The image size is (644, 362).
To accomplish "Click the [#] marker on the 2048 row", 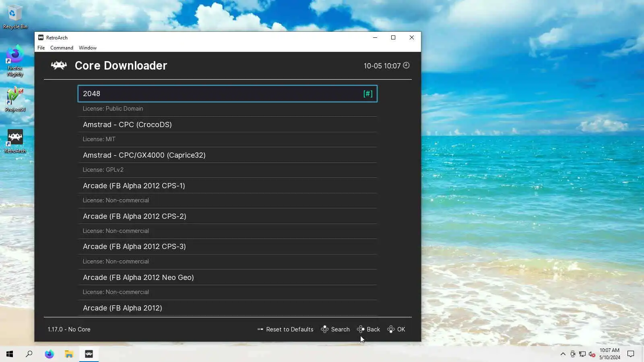I will [x=368, y=94].
